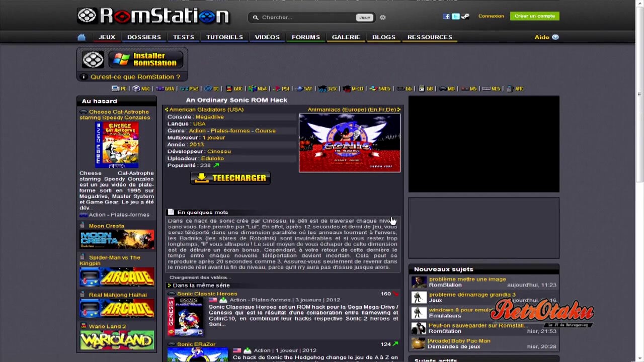644x362 pixels.
Task: Go to the home icon in the navigation bar
Action: tap(82, 37)
